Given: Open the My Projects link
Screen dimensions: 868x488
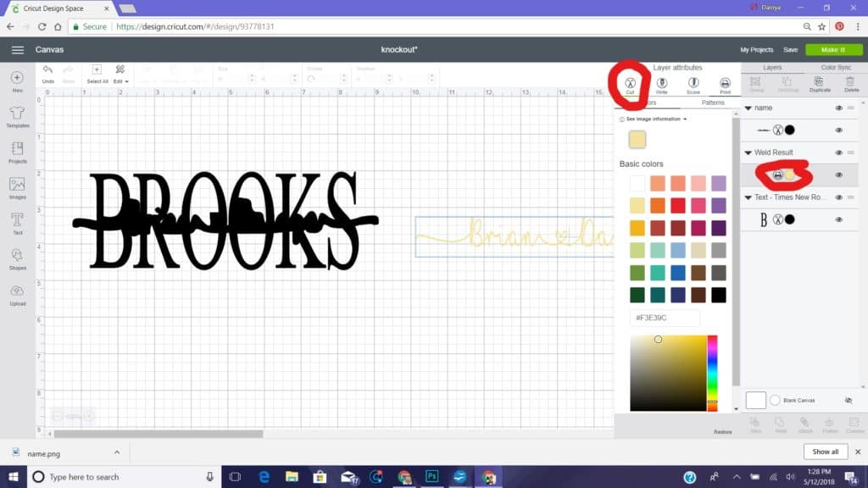Looking at the screenshot, I should (x=756, y=50).
